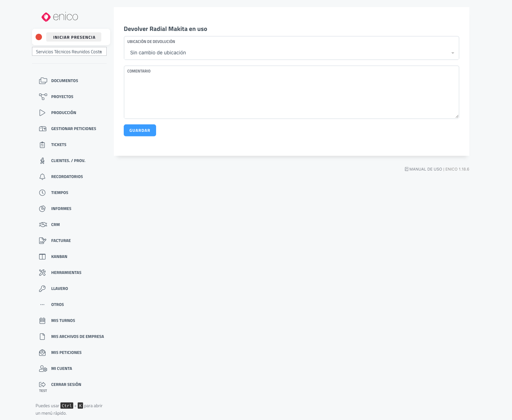This screenshot has height=420, width=512.
Task: Open the Manual de Uso link
Action: click(426, 169)
